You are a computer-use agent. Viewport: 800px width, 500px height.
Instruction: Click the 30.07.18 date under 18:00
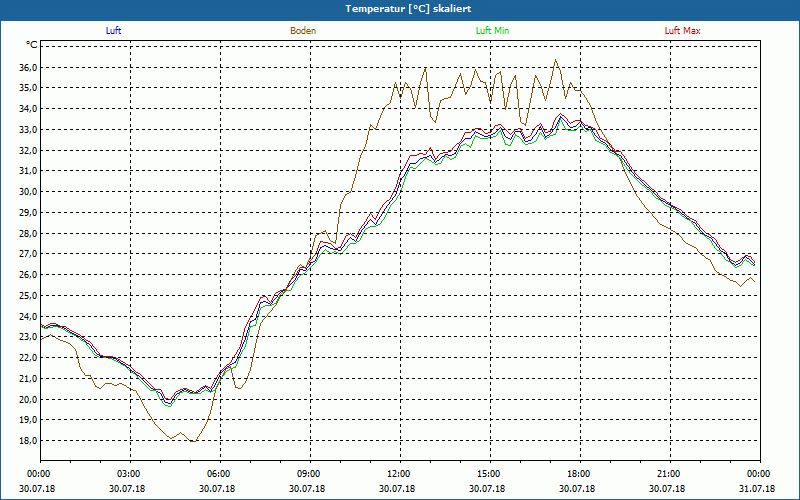[x=577, y=489]
